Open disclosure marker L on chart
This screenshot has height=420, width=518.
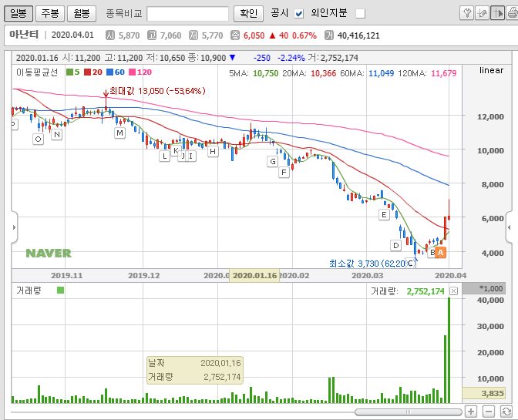[x=164, y=156]
